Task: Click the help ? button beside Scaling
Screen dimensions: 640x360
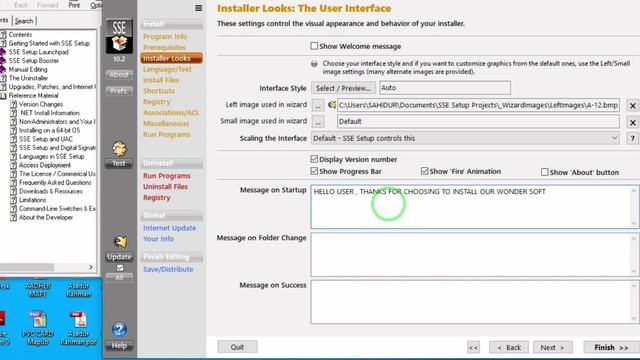Action: pyautogui.click(x=632, y=138)
